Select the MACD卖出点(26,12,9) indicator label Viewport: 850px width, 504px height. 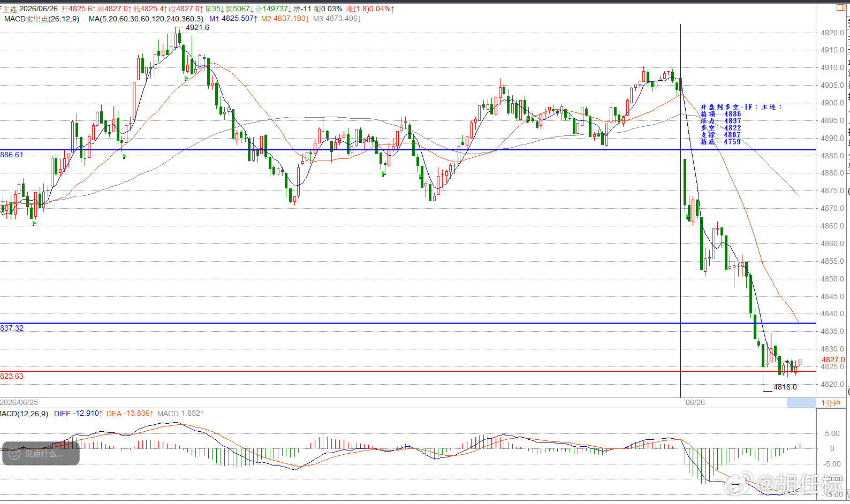(x=42, y=19)
